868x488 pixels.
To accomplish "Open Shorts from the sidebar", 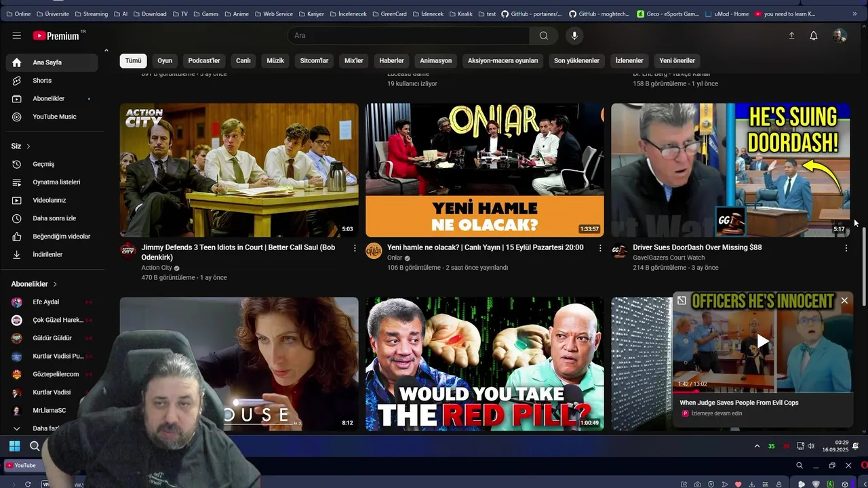I will [52, 81].
